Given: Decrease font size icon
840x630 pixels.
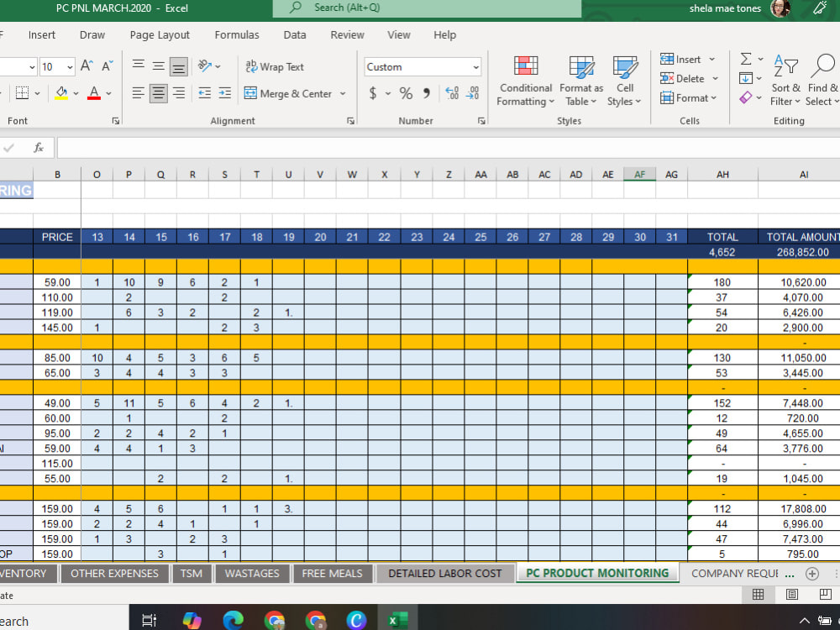Looking at the screenshot, I should 107,66.
